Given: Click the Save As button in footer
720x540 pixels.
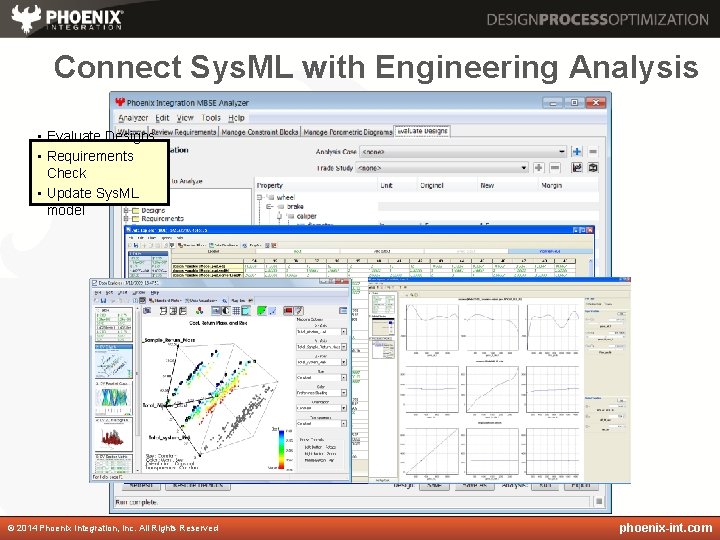Looking at the screenshot, I should point(474,485).
